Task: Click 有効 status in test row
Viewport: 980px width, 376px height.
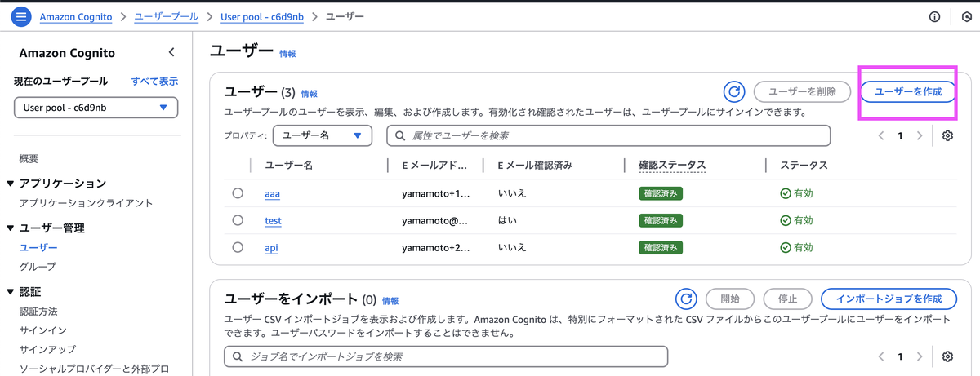Action: pos(796,221)
